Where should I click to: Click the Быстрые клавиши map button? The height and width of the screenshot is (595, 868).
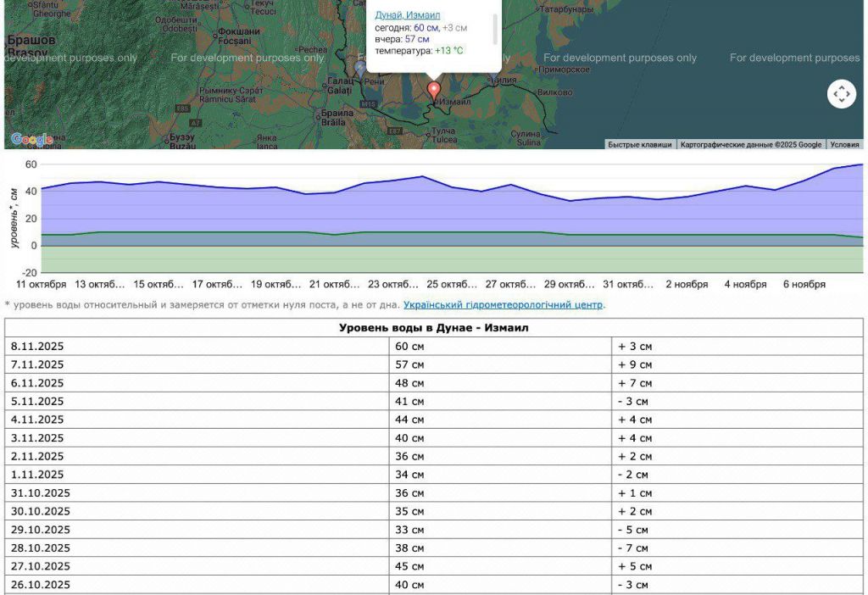point(639,145)
